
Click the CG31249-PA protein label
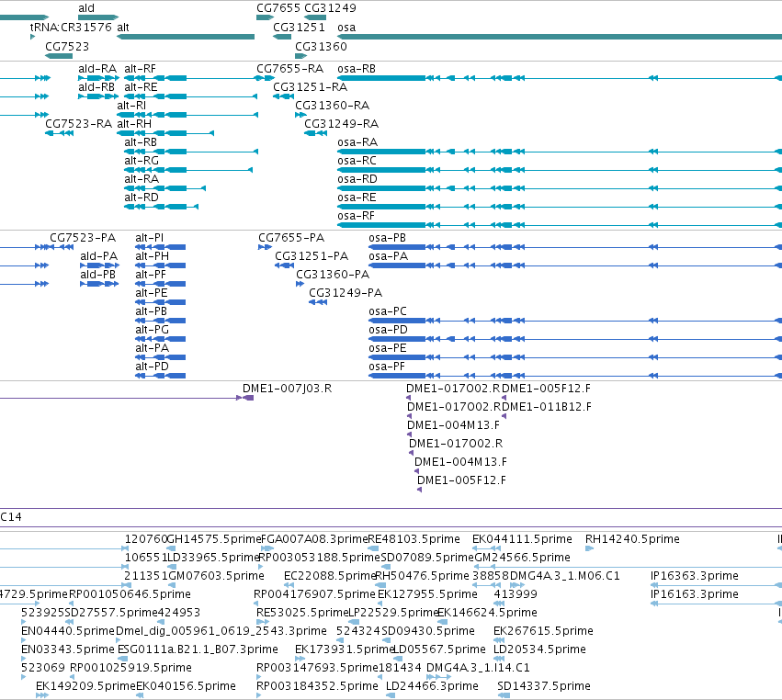(x=346, y=293)
